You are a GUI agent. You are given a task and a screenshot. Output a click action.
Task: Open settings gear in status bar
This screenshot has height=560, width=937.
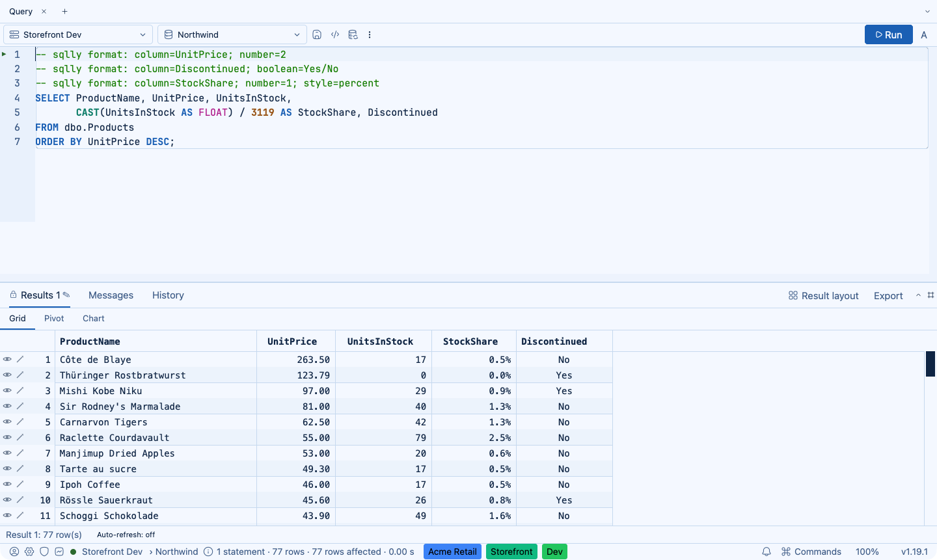point(29,552)
